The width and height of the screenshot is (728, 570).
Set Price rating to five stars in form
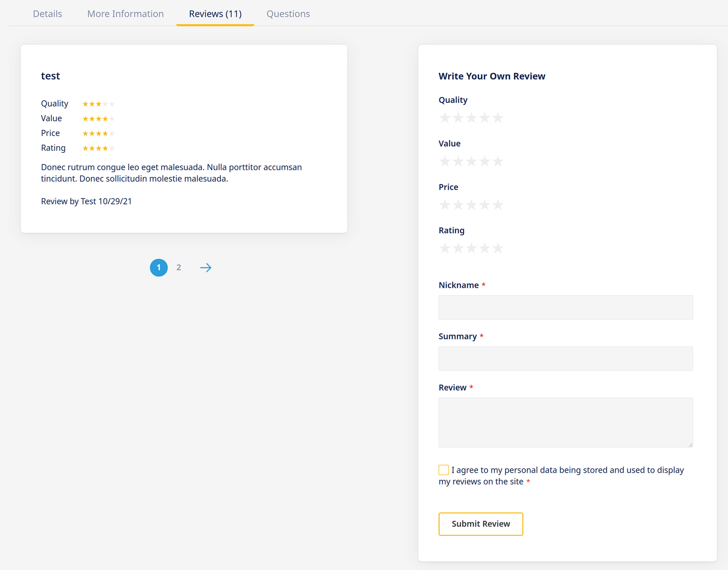(498, 205)
